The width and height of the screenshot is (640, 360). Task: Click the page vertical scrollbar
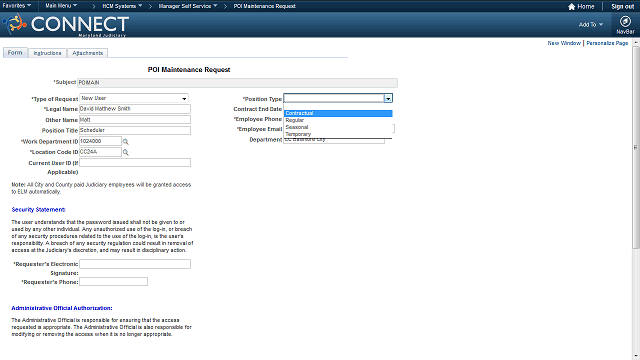[x=636, y=147]
